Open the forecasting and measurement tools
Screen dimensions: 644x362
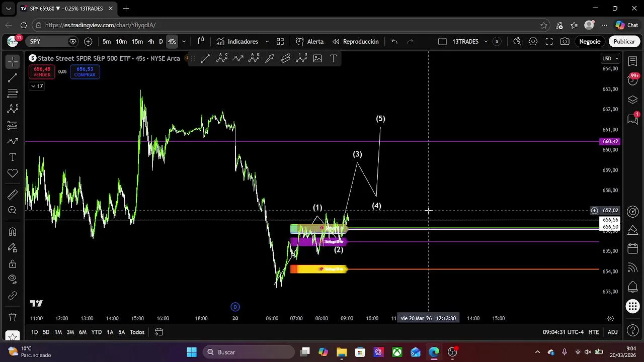click(13, 125)
